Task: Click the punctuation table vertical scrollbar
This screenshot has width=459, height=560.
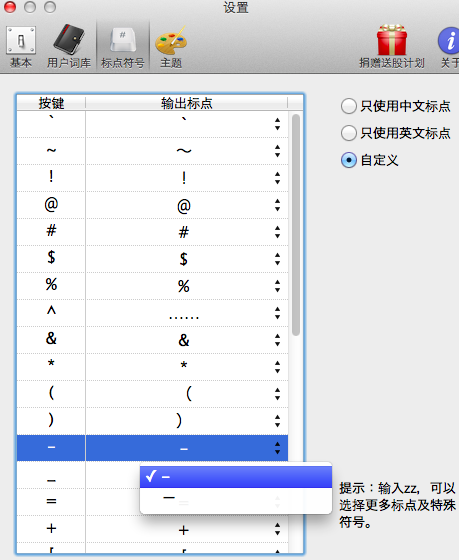Action: [296, 225]
